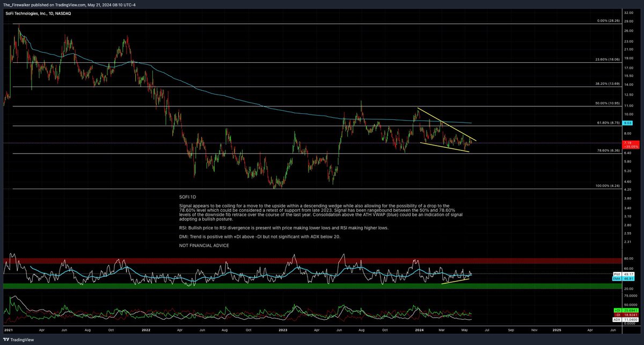Click the red 7.19 current price tag
This screenshot has height=345, width=644.
point(630,144)
